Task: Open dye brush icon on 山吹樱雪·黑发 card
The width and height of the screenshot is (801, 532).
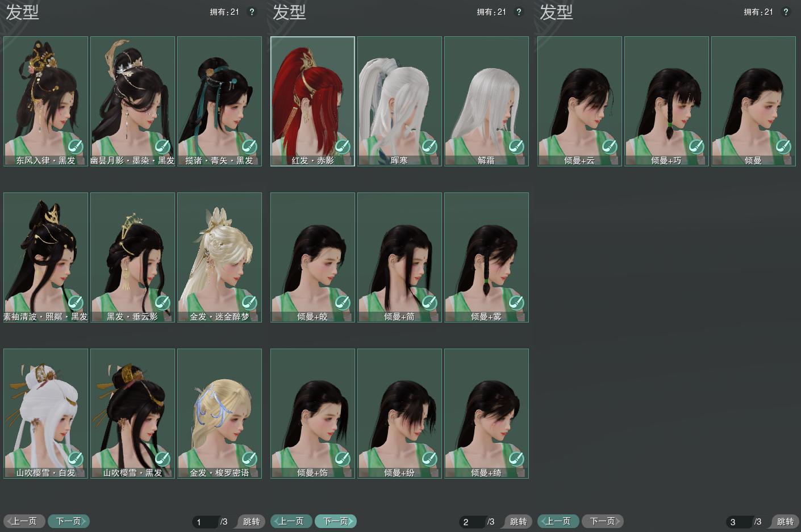Action: (x=162, y=459)
